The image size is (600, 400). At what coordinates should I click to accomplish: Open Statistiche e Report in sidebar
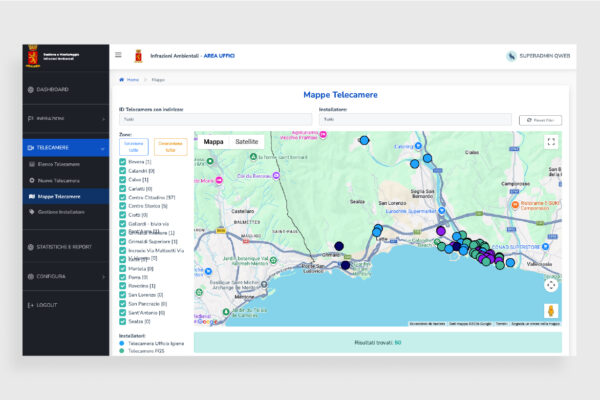pyautogui.click(x=66, y=247)
